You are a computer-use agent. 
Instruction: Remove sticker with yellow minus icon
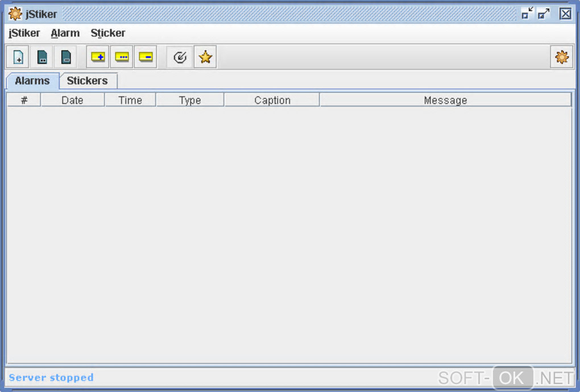tap(146, 57)
